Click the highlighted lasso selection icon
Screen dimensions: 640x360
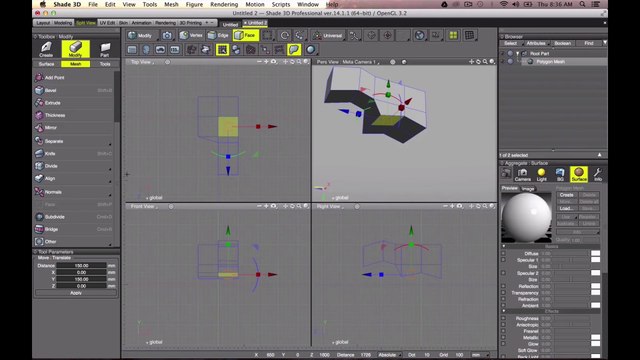tap(294, 50)
